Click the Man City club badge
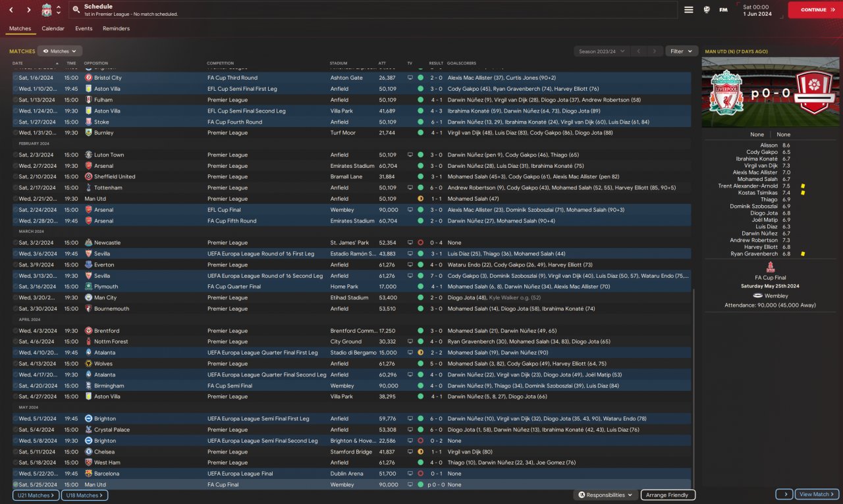843x504 pixels. (x=88, y=297)
